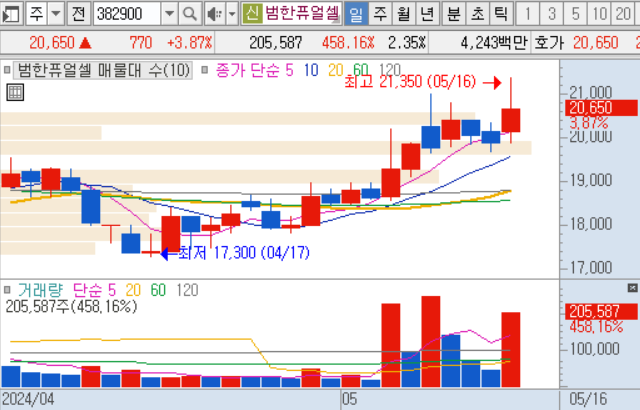The image size is (640, 410).
Task: Click the 거래량 indicator label
Action: pyautogui.click(x=40, y=290)
